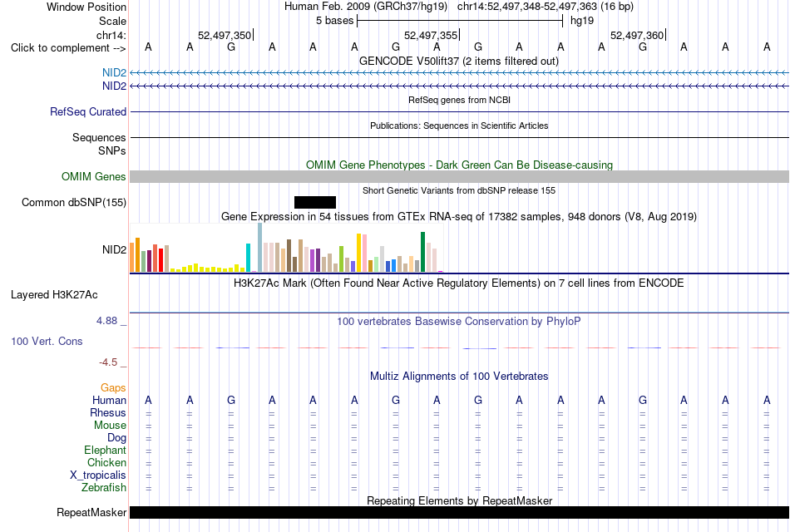Select the chr14: ruler label
This screenshot has width=790, height=532.
(111, 35)
